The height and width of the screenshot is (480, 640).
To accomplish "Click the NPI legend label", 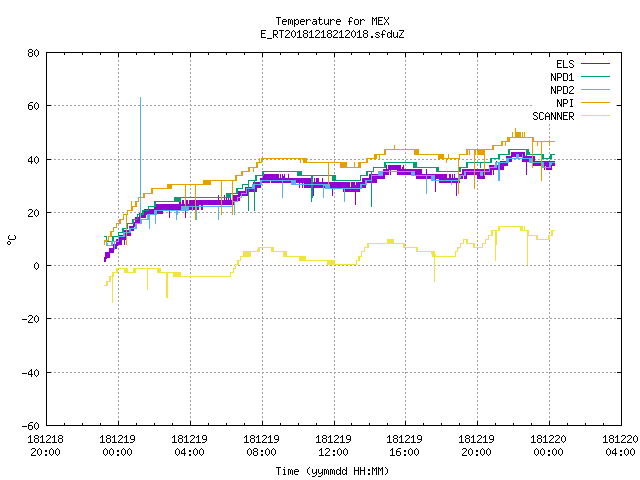I will (x=565, y=103).
